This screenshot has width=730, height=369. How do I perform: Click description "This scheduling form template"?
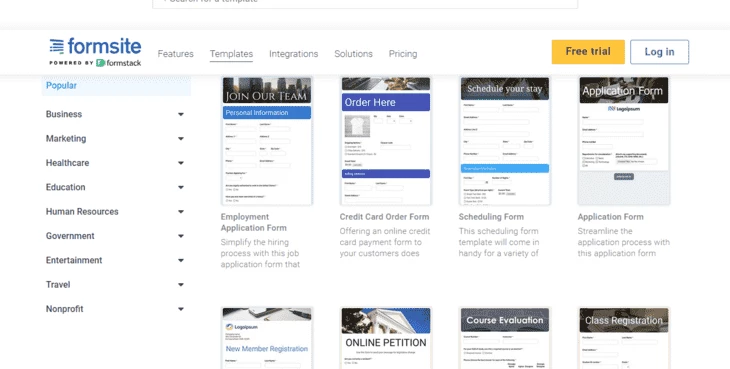pos(499,242)
